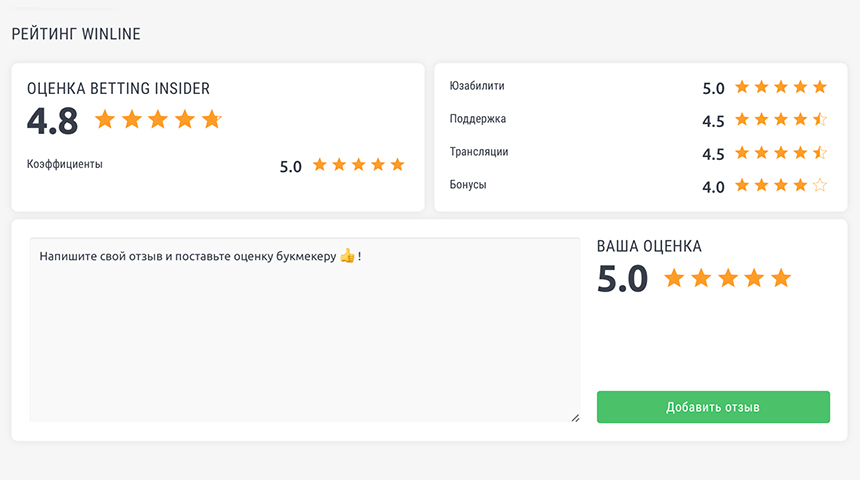
Task: Focus the review text area
Action: (304, 330)
